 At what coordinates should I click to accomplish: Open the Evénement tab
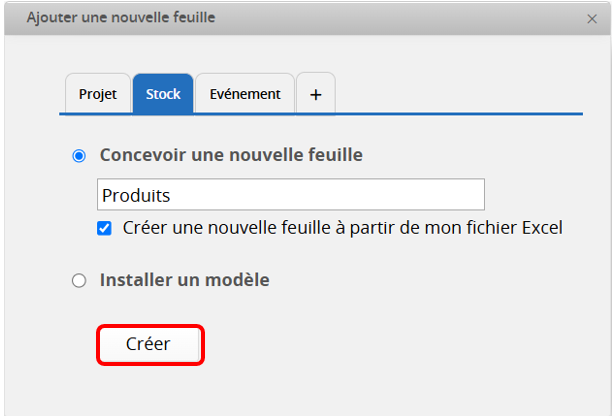click(x=245, y=94)
